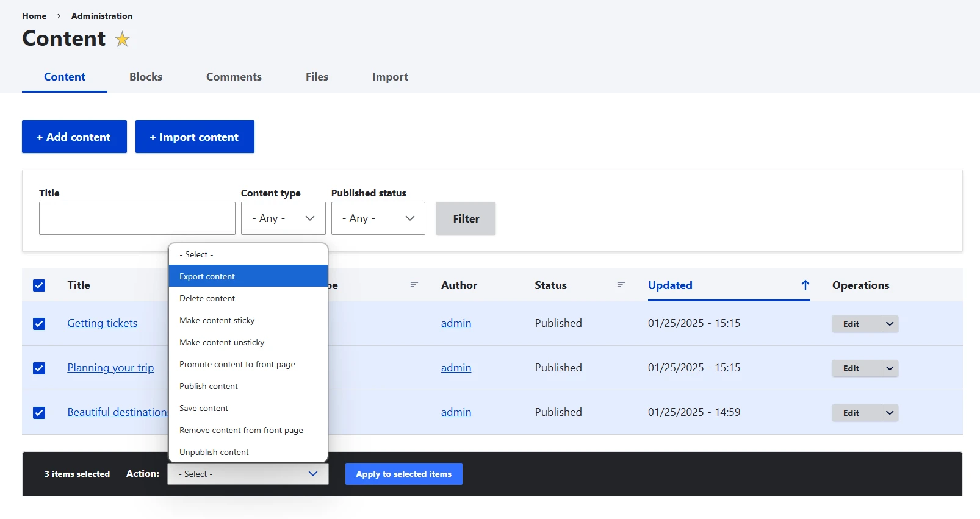Click the '3 items selected' text

tap(77, 474)
